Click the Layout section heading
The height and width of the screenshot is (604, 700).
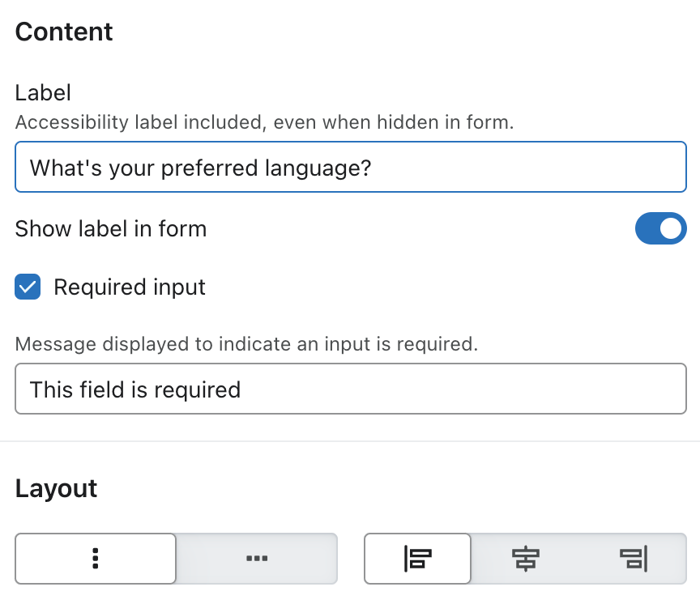tap(56, 488)
